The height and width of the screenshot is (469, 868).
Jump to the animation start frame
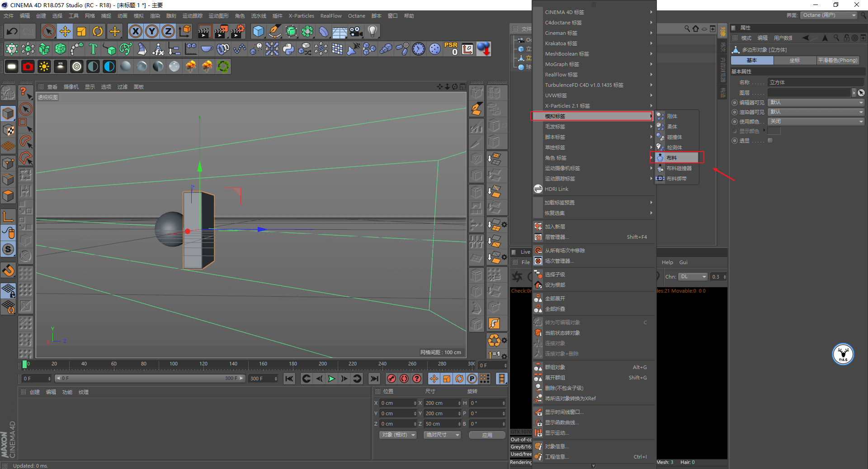pos(289,379)
